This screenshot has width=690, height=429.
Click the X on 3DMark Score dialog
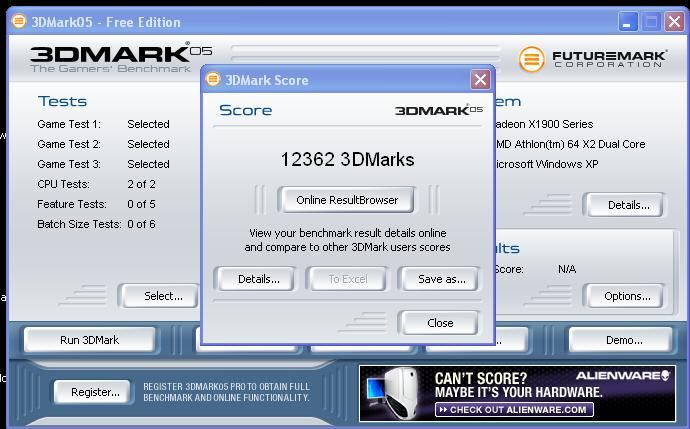tap(480, 80)
